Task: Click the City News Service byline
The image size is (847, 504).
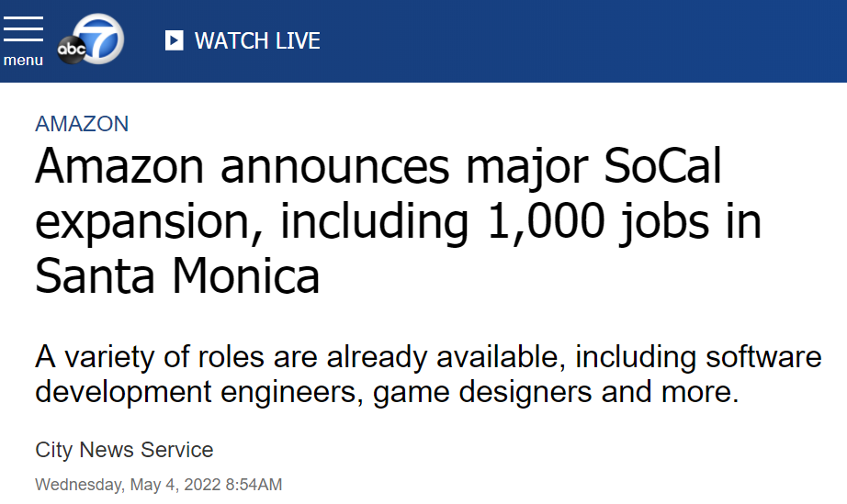Action: click(124, 450)
